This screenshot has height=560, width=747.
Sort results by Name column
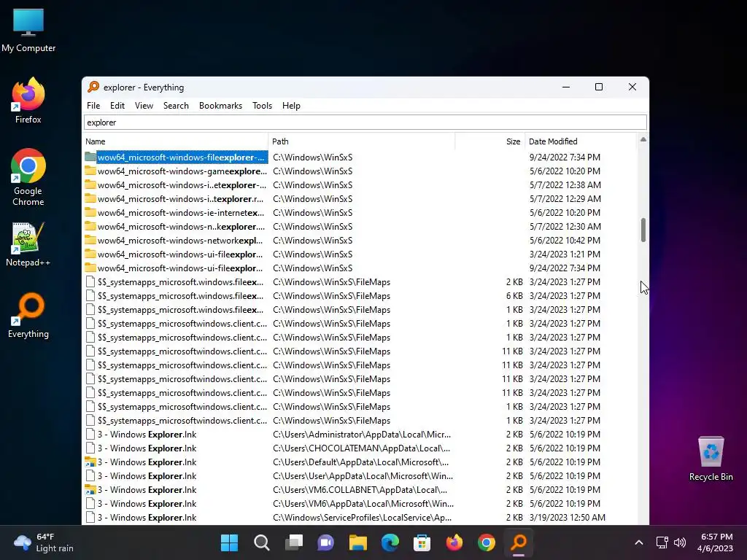[x=175, y=141]
